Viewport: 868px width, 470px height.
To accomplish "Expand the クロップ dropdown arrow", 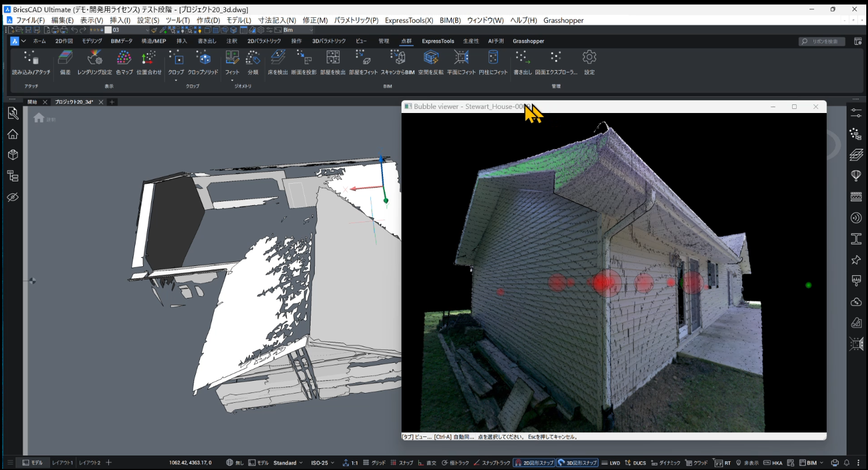I will click(176, 80).
